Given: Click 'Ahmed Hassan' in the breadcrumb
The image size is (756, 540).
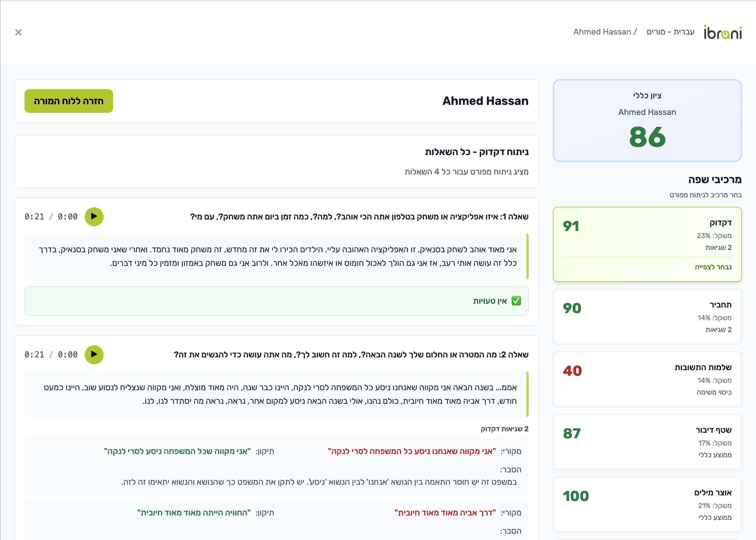Looking at the screenshot, I should [x=602, y=32].
